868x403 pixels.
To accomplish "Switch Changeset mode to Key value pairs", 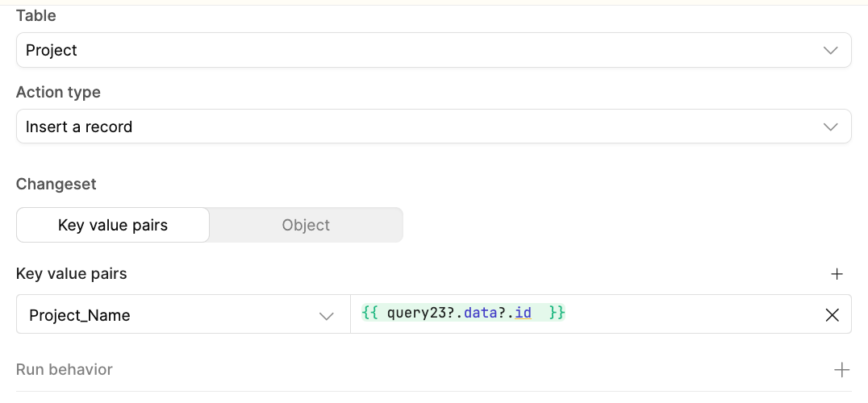I will pyautogui.click(x=113, y=225).
